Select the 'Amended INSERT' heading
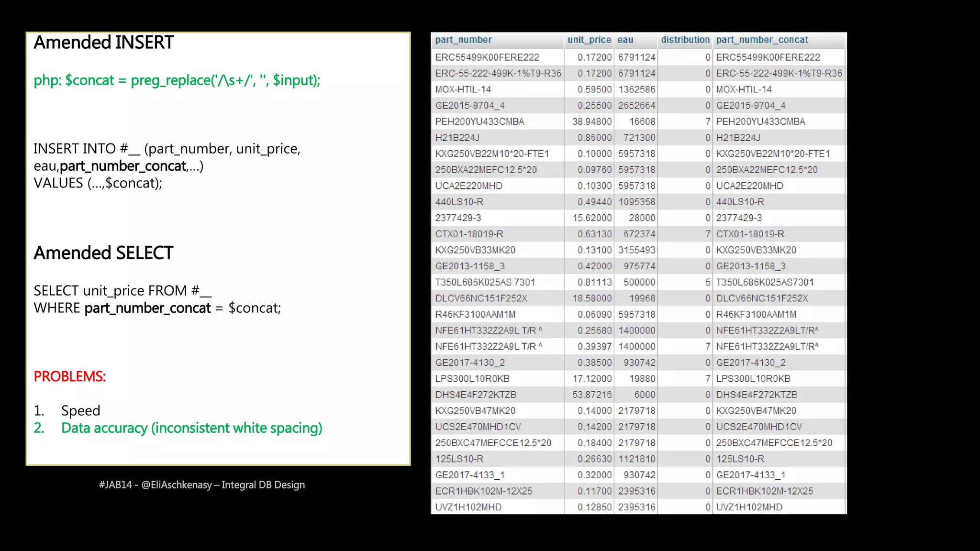 coord(103,43)
